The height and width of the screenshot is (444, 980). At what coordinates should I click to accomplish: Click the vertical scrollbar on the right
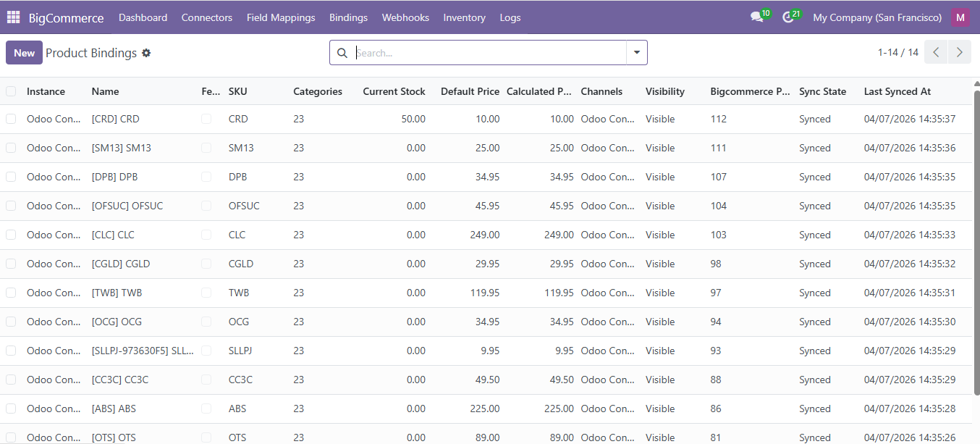[x=976, y=217]
